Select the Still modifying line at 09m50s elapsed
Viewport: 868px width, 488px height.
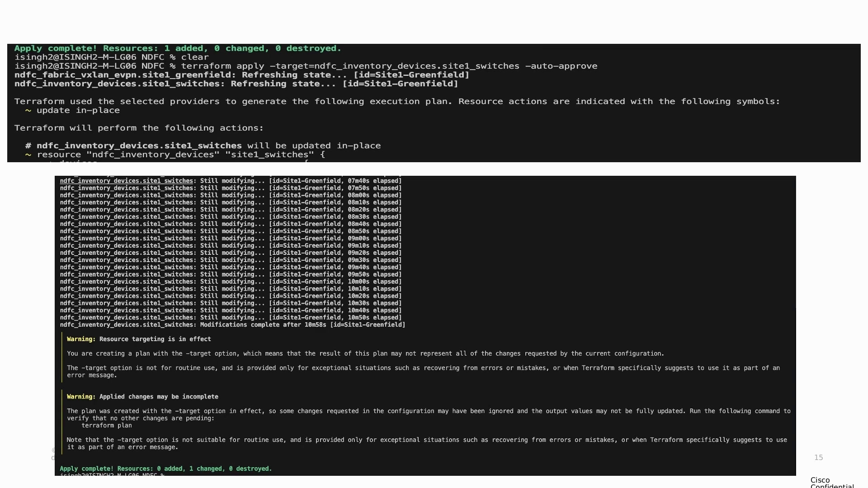coord(231,275)
